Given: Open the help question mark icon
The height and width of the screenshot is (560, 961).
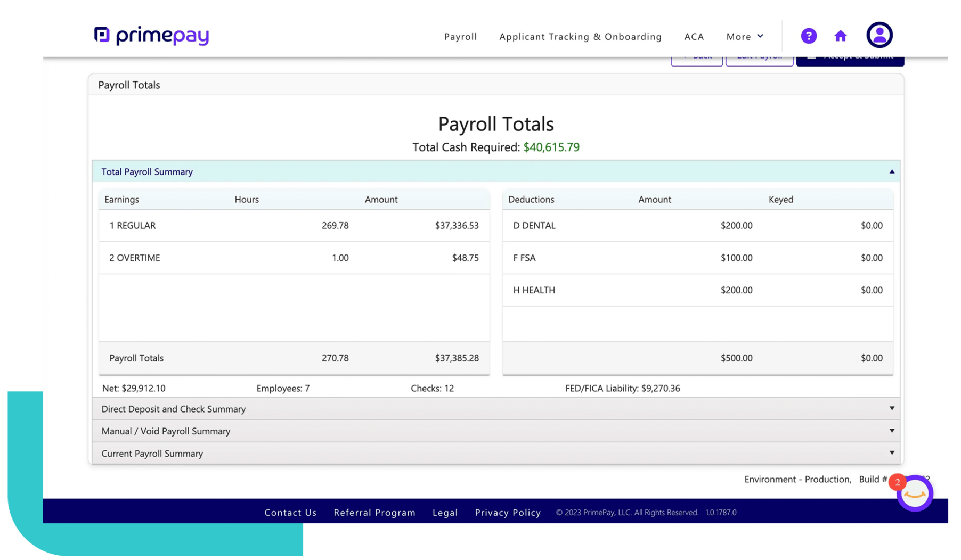Looking at the screenshot, I should tap(808, 36).
